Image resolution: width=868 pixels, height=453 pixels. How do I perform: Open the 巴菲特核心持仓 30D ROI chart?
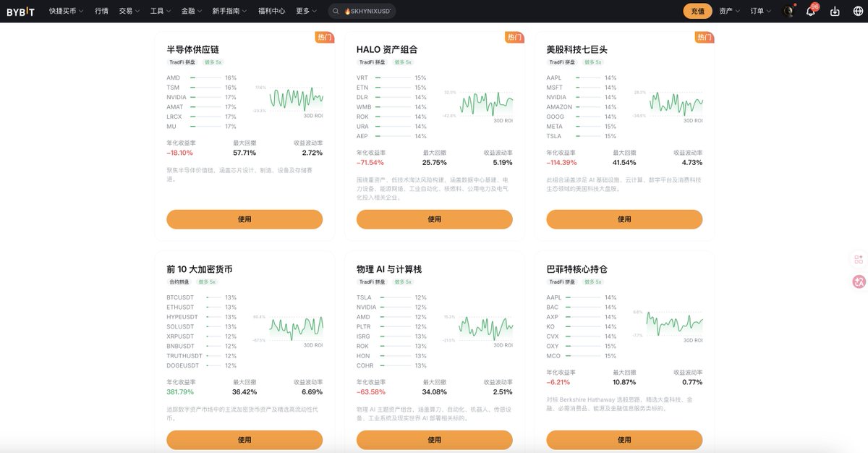click(674, 323)
